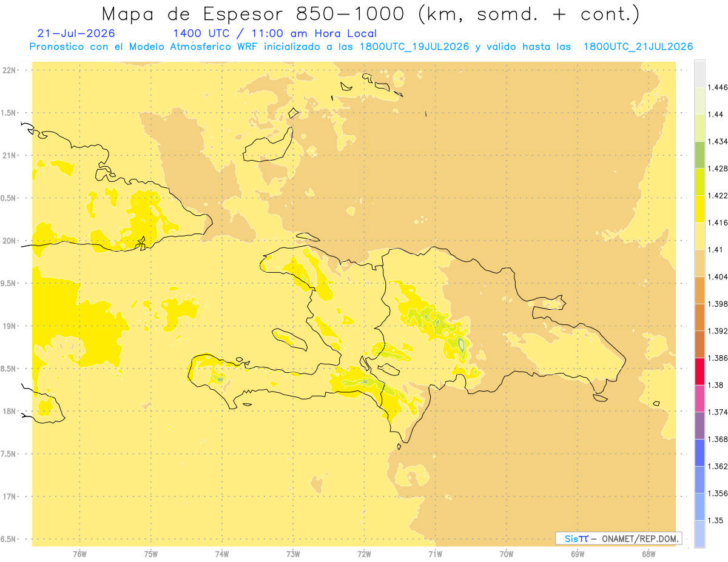This screenshot has height=562, width=728.
Task: Click the colorbar value "1.446"
Action: [718, 88]
